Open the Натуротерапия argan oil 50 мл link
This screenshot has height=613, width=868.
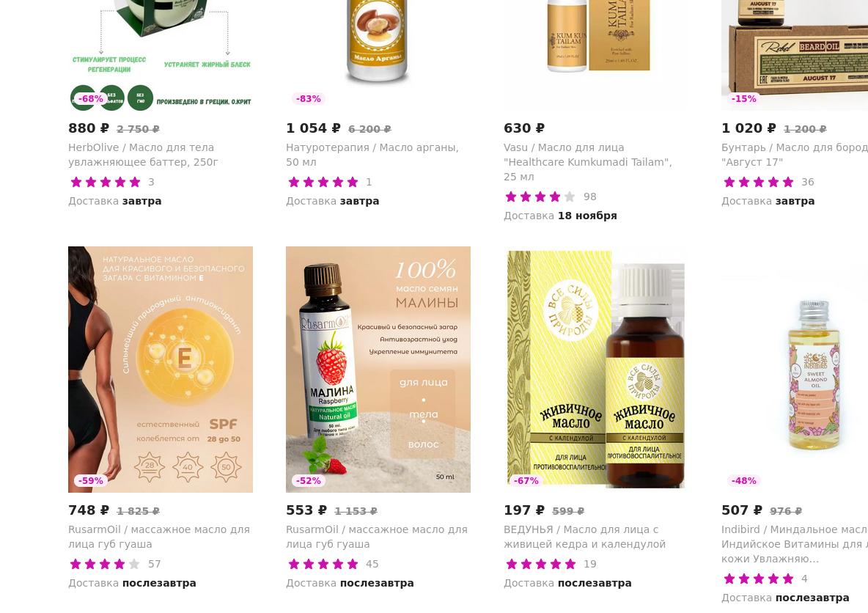pyautogui.click(x=372, y=155)
